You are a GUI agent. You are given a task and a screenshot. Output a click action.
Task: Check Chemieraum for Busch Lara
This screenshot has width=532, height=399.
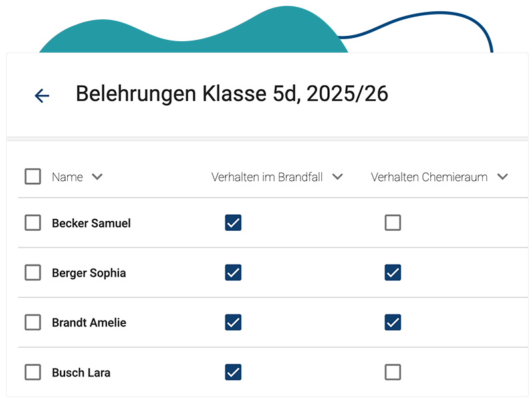393,372
